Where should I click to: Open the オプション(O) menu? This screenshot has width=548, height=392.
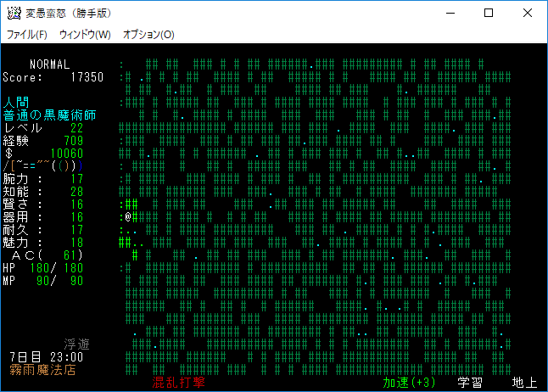tap(148, 35)
